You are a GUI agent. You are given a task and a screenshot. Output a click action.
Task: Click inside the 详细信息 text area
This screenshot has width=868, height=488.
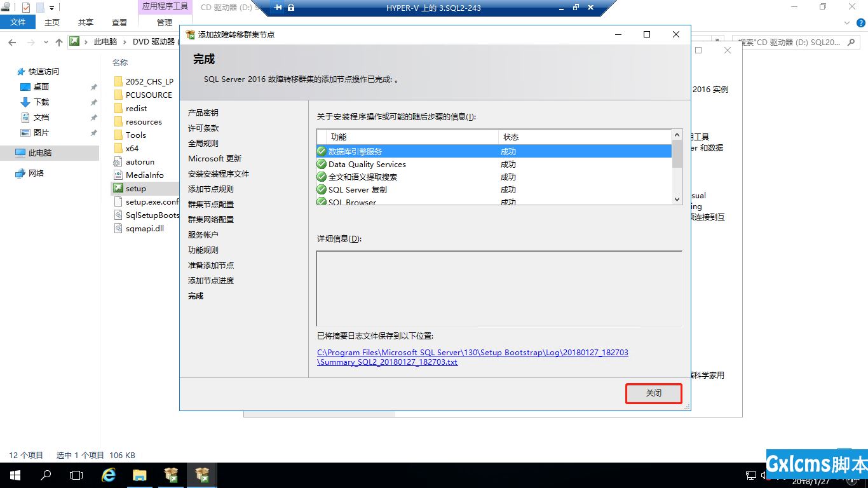pos(499,288)
